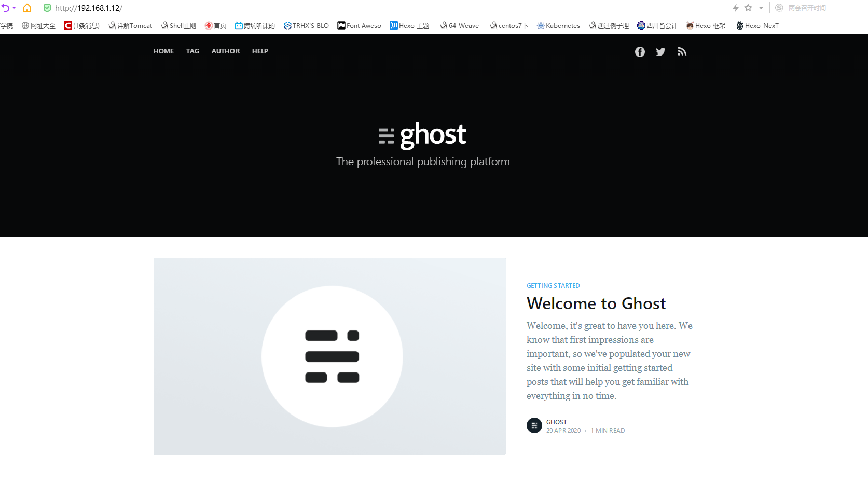Open the centos7下 bookmark
The image size is (868, 497).
509,25
